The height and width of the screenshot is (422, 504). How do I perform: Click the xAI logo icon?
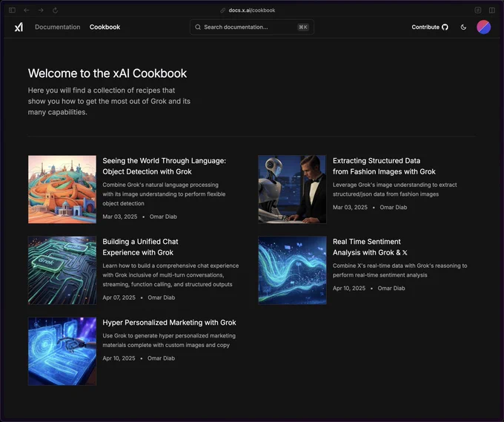(x=19, y=27)
